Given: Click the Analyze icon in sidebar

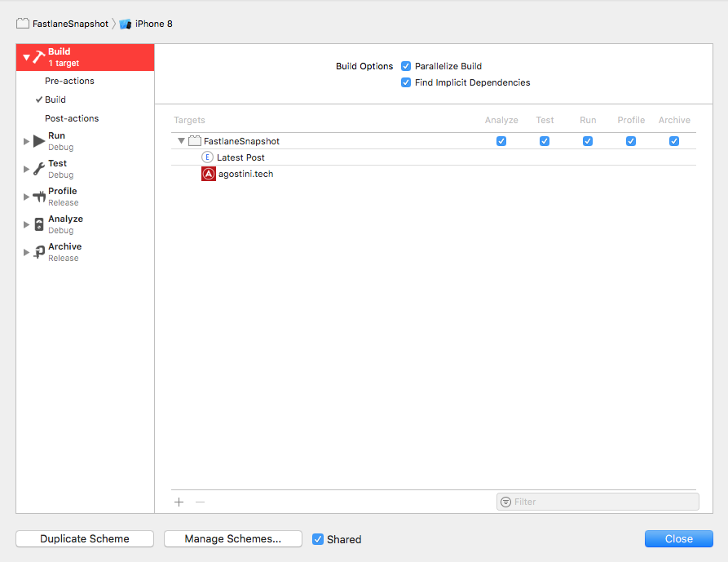Looking at the screenshot, I should 39,224.
